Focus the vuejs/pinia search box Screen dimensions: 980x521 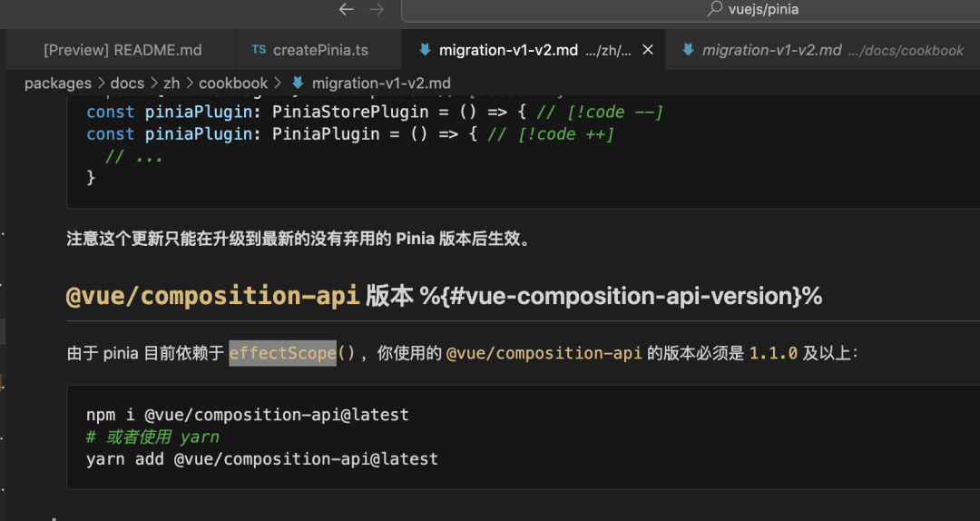[x=762, y=10]
